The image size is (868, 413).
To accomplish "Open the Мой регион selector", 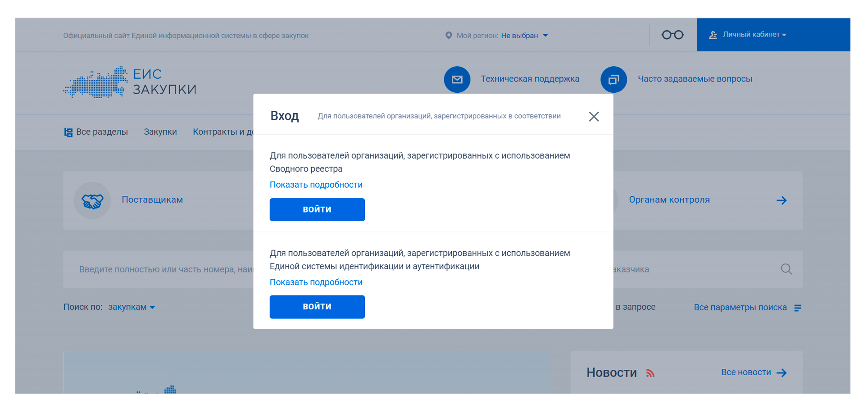I will pyautogui.click(x=524, y=36).
